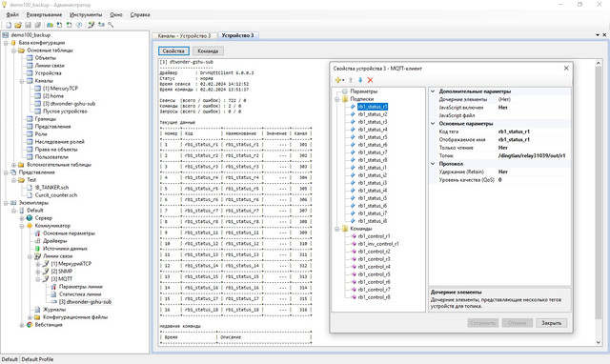Click the scroll-down arrow of right scrollbar
Screen dimensions: 610x364
(599, 343)
